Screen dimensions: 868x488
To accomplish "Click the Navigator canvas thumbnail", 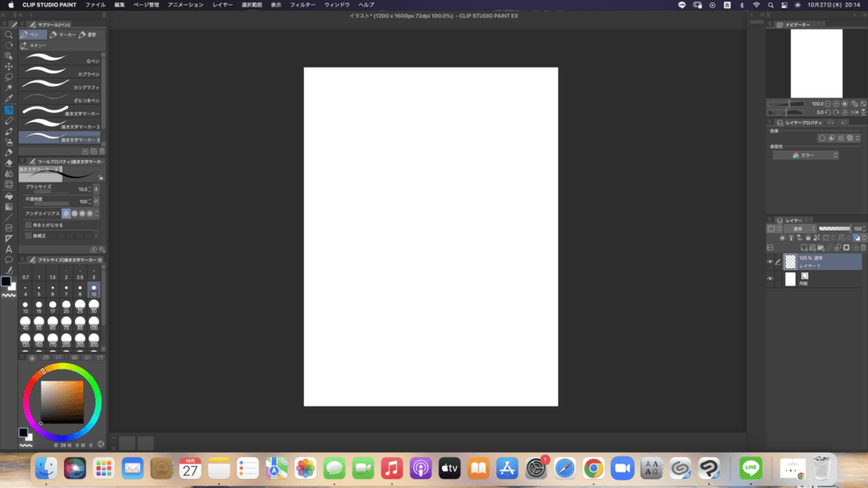I will (x=816, y=63).
